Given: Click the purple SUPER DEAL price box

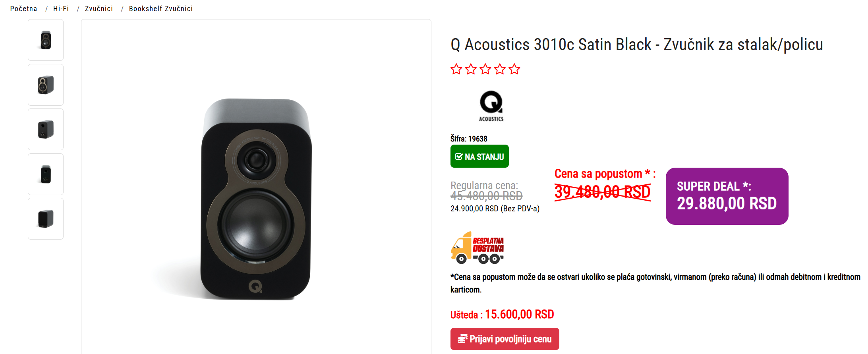Looking at the screenshot, I should click(x=727, y=196).
